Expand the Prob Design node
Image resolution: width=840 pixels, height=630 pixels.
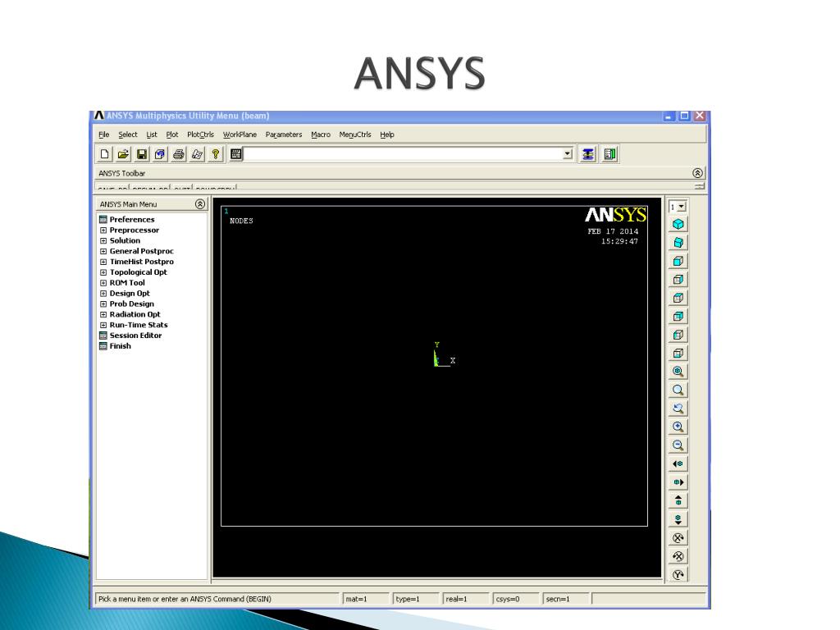[103, 304]
